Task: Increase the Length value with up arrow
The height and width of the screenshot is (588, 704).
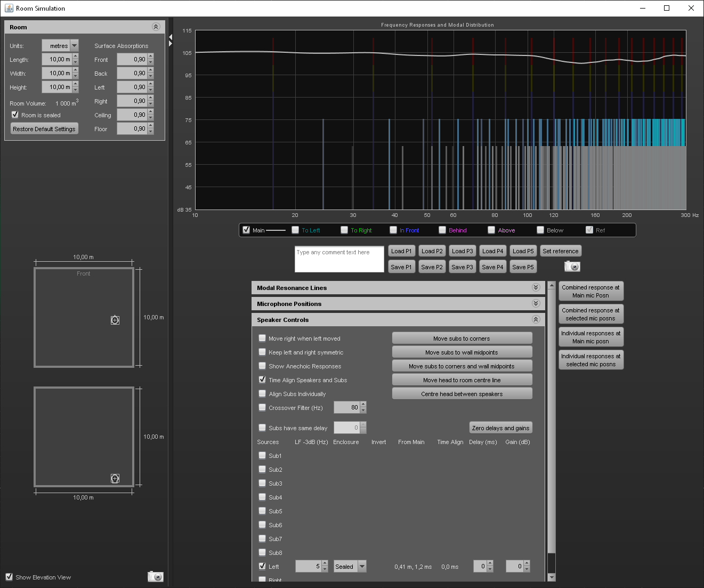Action: click(75, 57)
